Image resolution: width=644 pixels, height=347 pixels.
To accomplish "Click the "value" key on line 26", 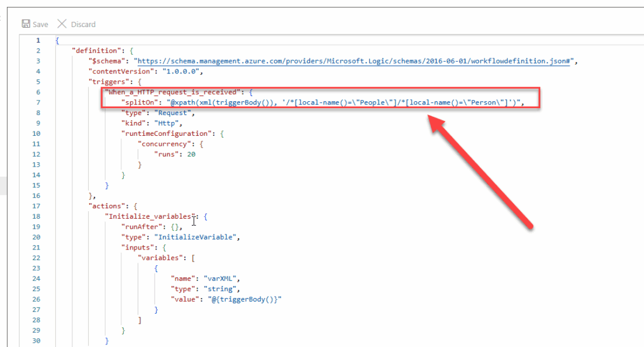I will coord(185,299).
